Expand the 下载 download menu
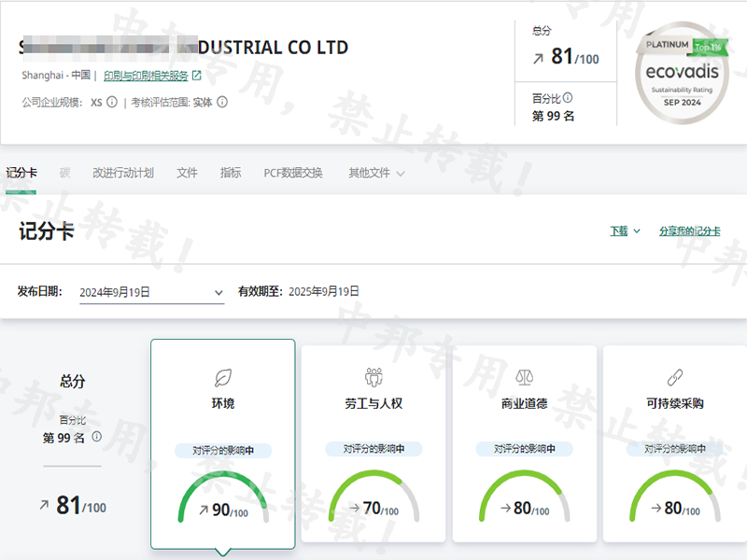Viewport: 747px width, 560px height. pos(625,231)
